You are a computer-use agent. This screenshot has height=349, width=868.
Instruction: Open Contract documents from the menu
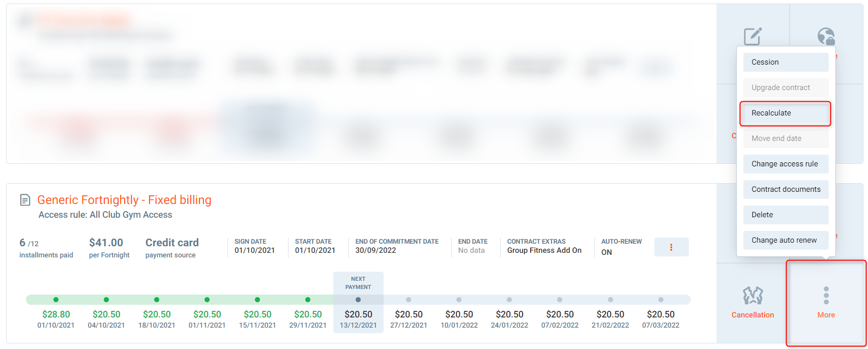[786, 189]
